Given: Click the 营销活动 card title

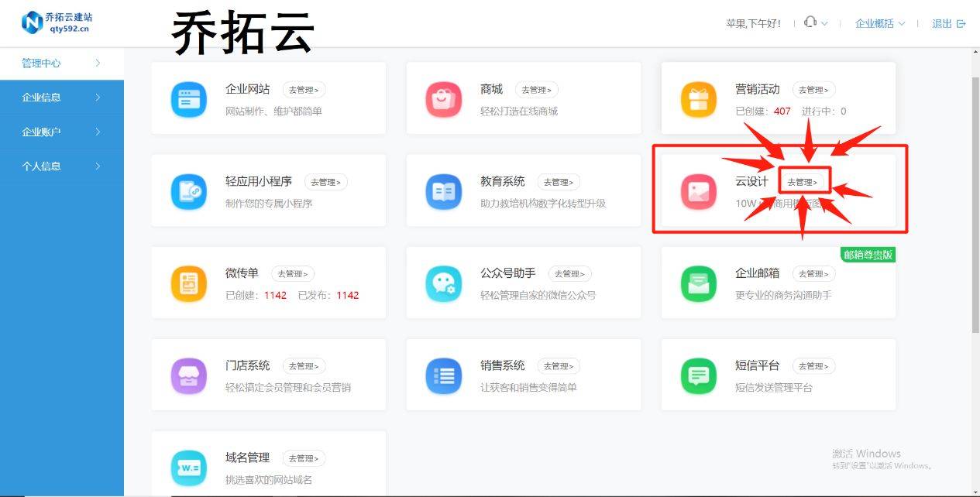Looking at the screenshot, I should pos(758,89).
